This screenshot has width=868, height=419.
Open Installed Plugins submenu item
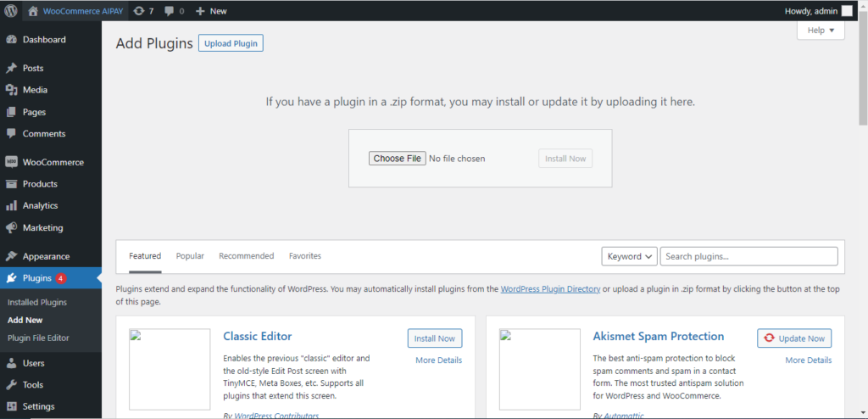pos(37,303)
